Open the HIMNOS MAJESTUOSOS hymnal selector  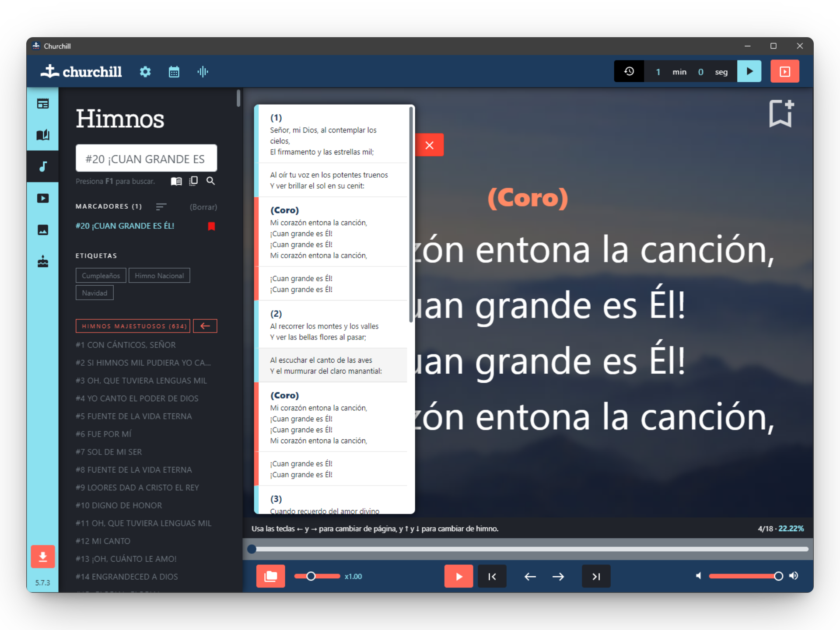133,325
